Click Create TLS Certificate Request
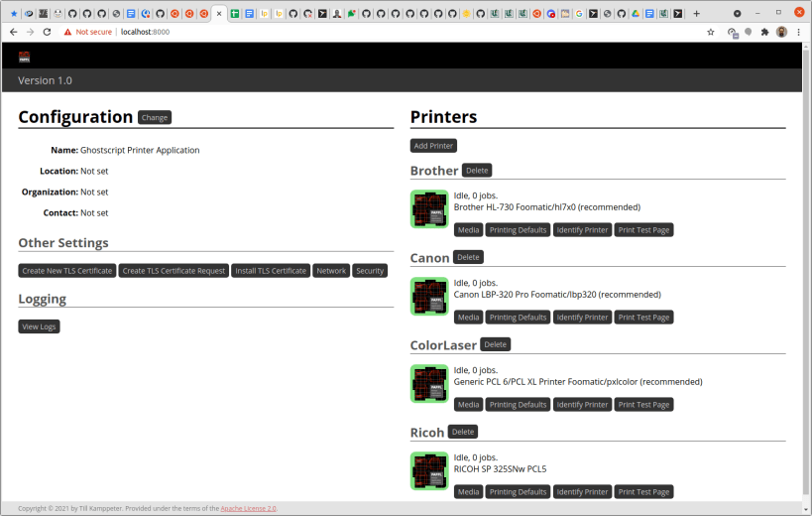The height and width of the screenshot is (516, 812). point(174,271)
